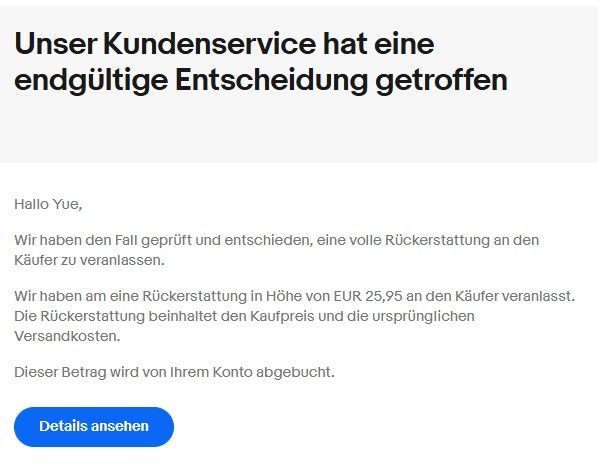
Task: Select the word Kundenservice in the heading
Action: click(x=201, y=44)
